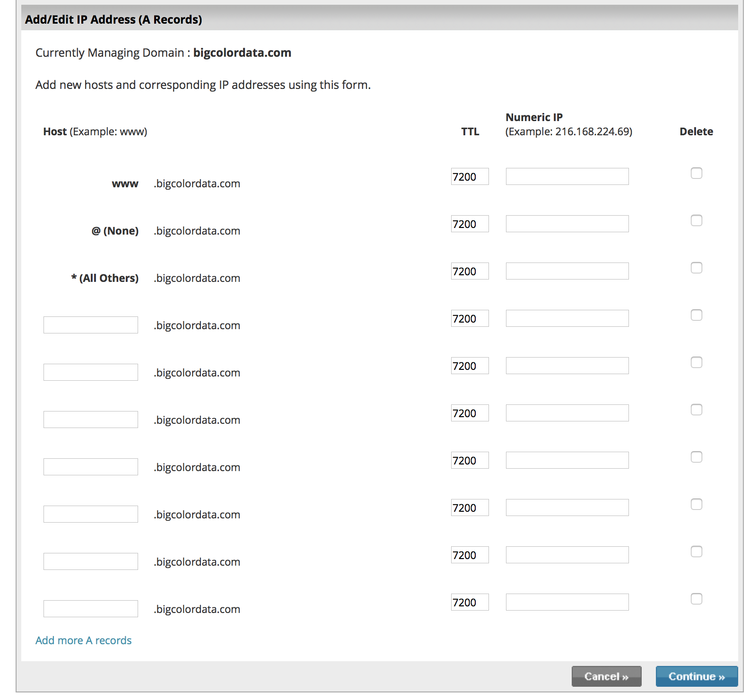
Task: Click the Cancel button
Action: click(606, 676)
